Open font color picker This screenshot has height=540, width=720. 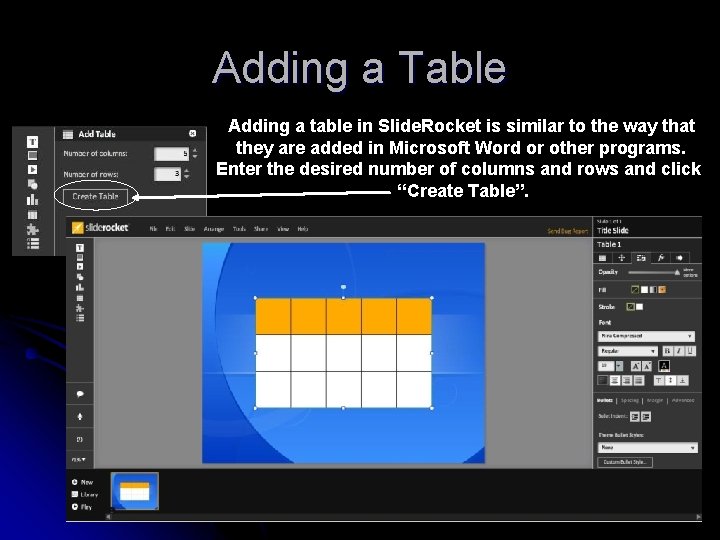(x=664, y=366)
